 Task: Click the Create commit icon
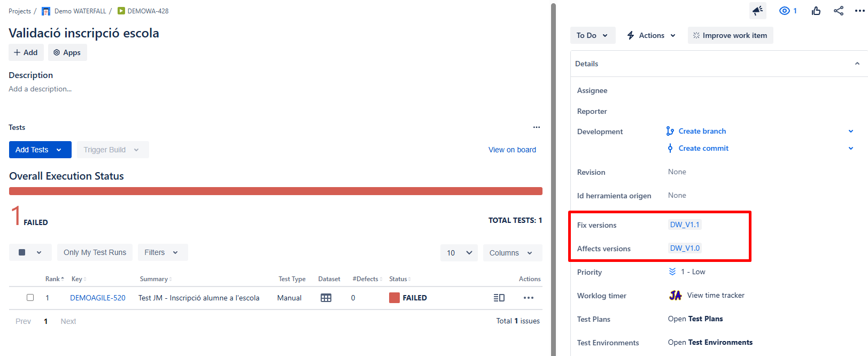click(x=670, y=148)
